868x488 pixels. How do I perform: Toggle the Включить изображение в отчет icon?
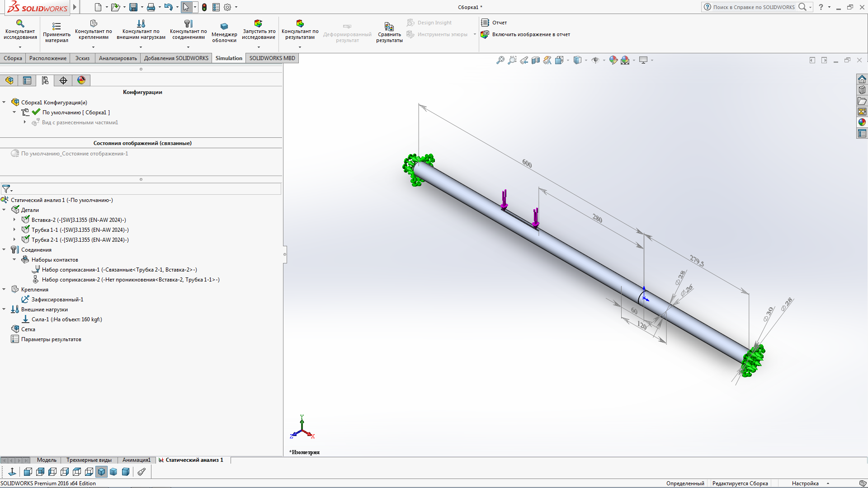point(486,34)
